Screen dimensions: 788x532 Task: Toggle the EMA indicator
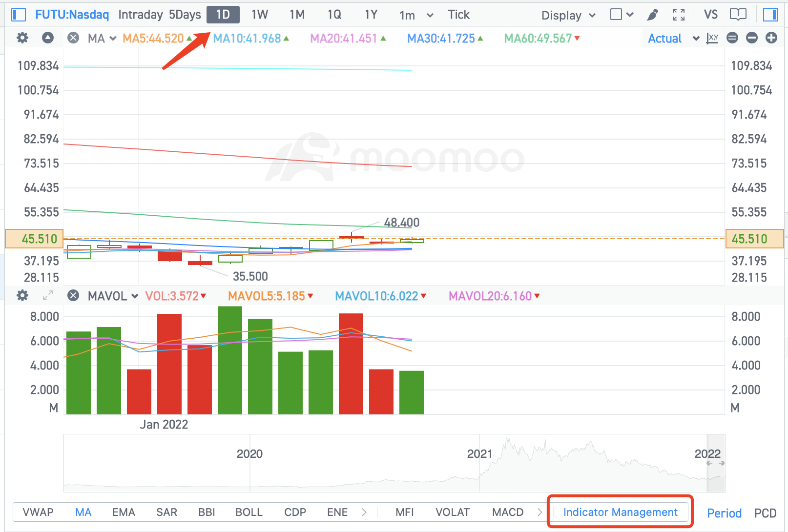pyautogui.click(x=124, y=512)
